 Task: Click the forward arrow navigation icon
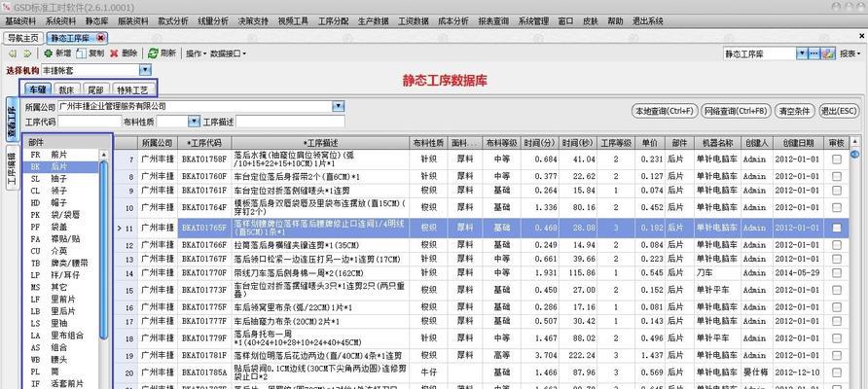point(26,53)
